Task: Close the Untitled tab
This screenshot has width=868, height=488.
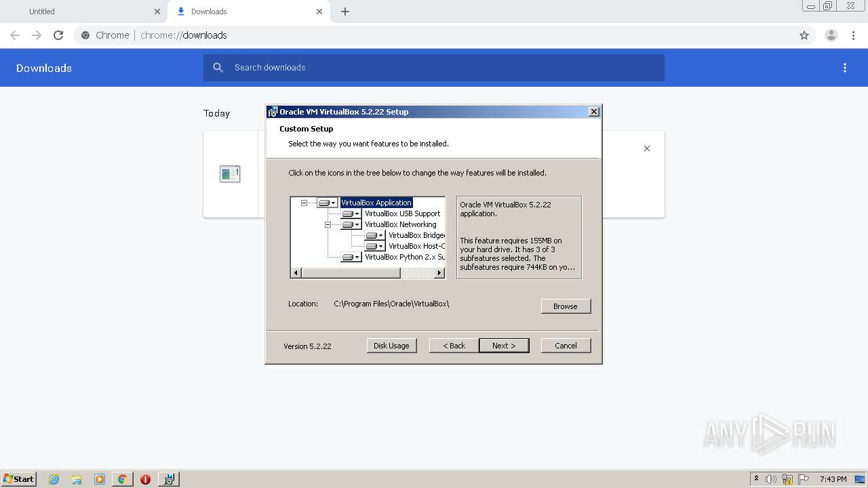Action: point(157,12)
